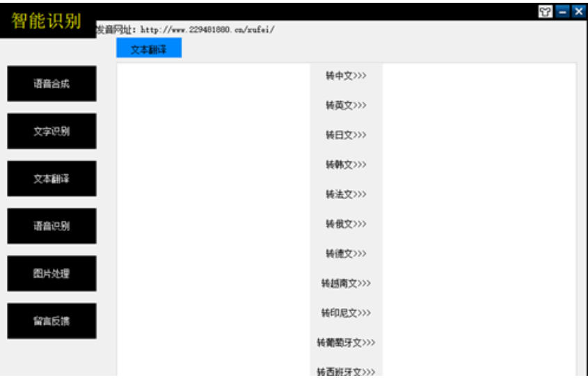The image size is (588, 380).
Task: Click the skin (shirt) icon in title bar
Action: click(547, 12)
